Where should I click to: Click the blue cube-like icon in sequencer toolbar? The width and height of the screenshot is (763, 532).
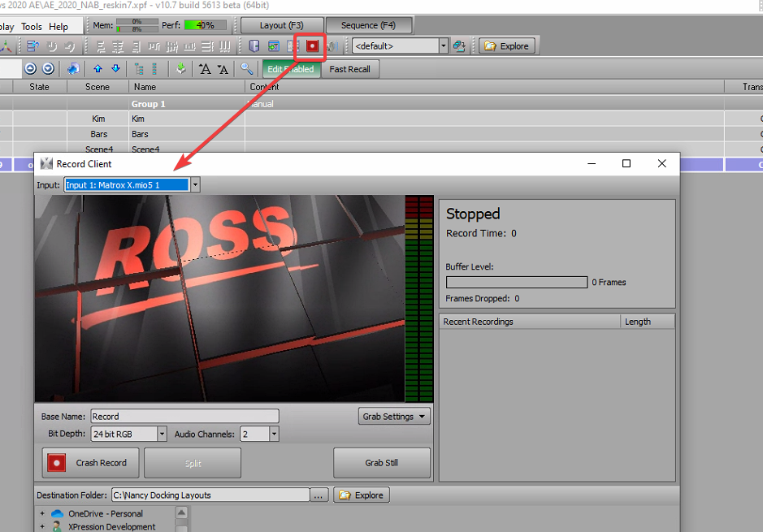coord(73,69)
